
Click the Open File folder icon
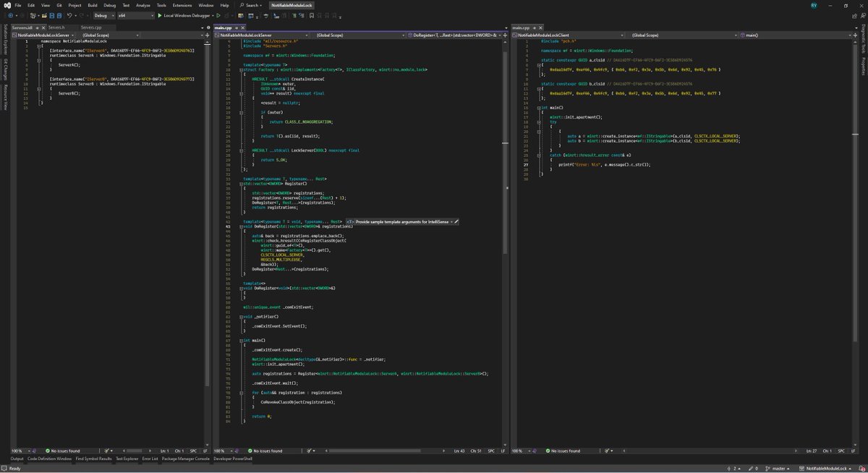[44, 15]
